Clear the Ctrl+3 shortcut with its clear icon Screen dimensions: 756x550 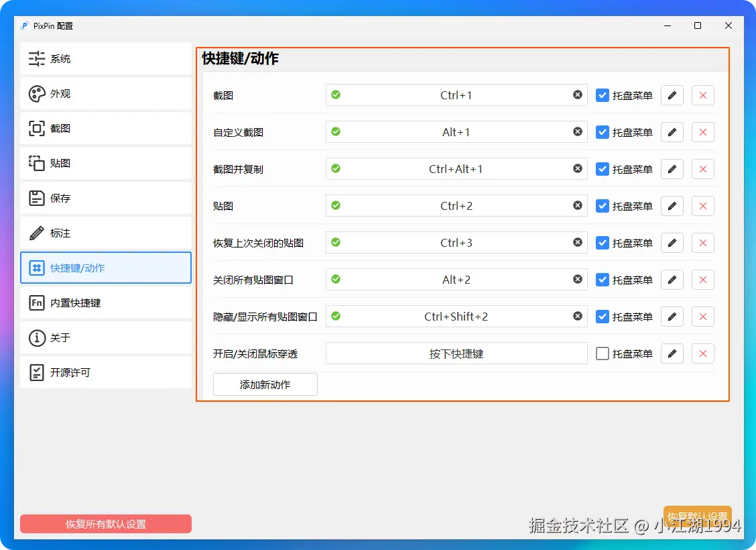(x=578, y=242)
